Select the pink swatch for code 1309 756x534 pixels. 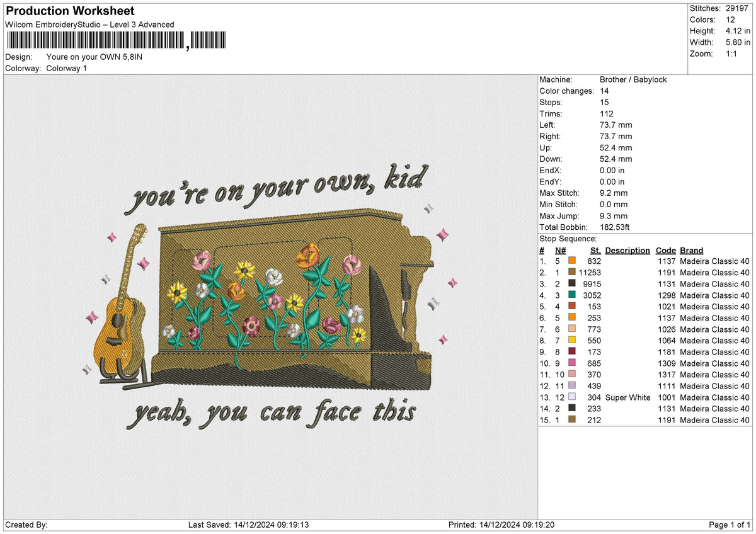point(572,363)
